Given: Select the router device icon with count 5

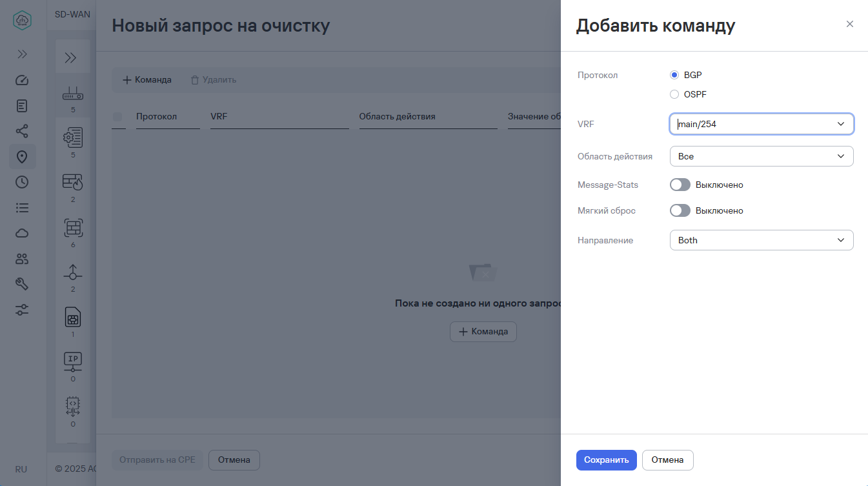Looking at the screenshot, I should click(73, 95).
